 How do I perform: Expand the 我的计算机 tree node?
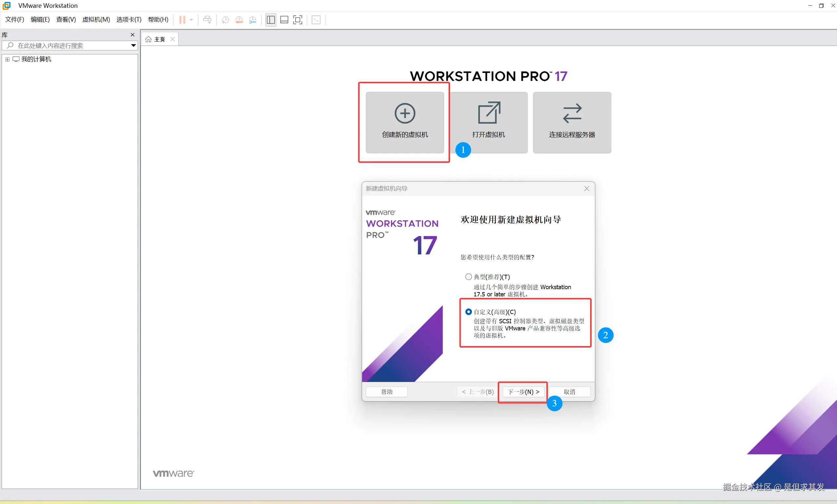[7, 59]
